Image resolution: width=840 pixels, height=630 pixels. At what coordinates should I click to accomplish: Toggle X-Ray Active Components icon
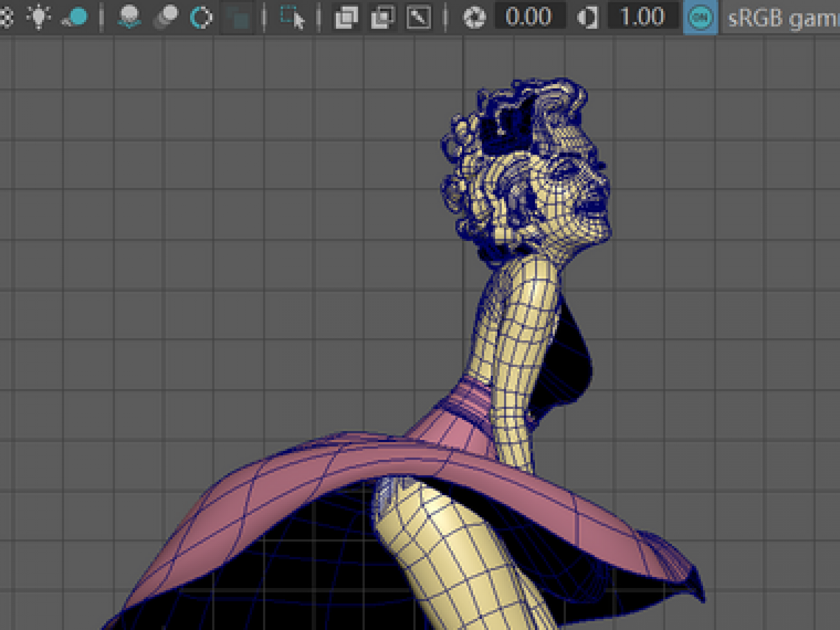point(383,17)
